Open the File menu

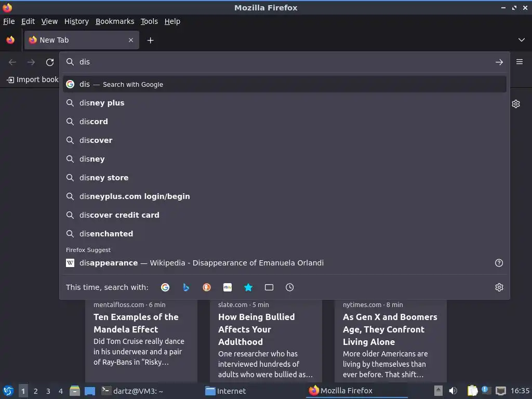pos(9,21)
